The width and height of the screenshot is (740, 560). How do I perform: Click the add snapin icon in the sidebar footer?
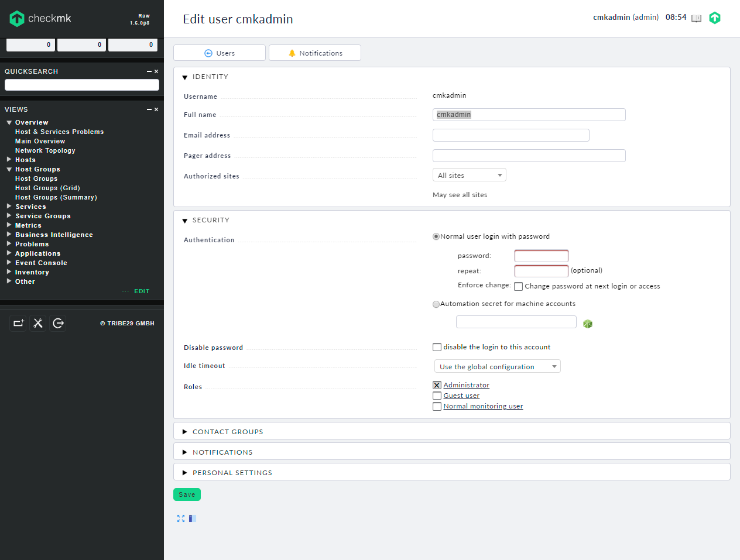pyautogui.click(x=19, y=323)
